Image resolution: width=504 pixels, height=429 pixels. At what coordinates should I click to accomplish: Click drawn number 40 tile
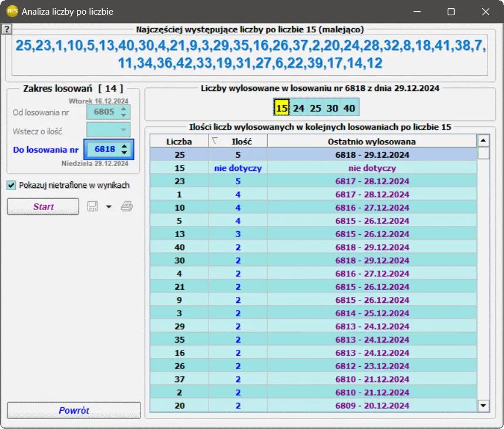pos(349,108)
